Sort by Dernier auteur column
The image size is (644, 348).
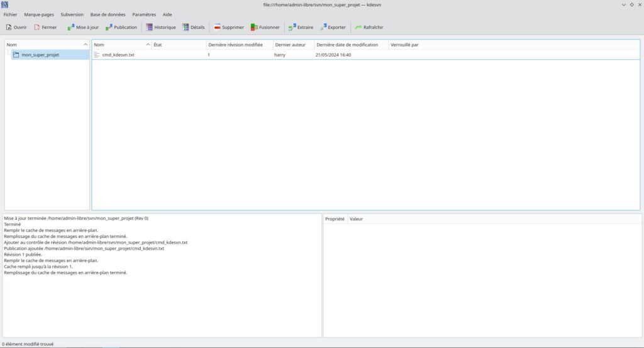click(x=294, y=45)
